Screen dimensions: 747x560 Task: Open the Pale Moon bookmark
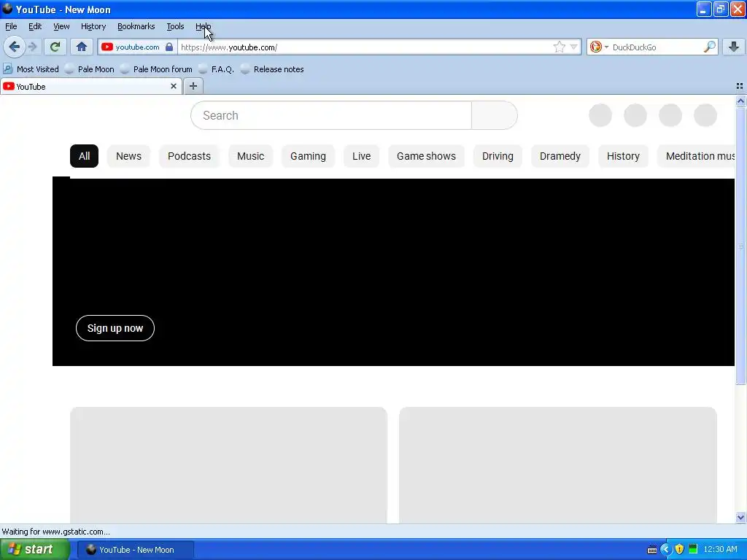click(90, 69)
